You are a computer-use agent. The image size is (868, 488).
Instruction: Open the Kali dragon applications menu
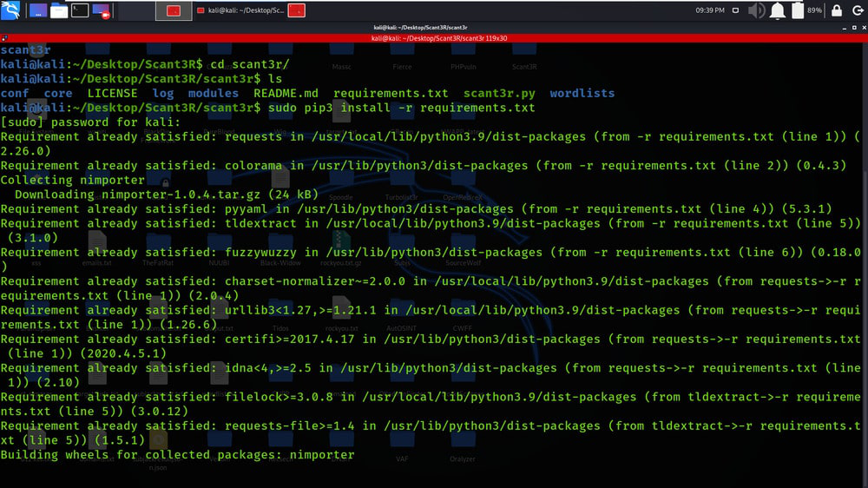pyautogui.click(x=10, y=10)
